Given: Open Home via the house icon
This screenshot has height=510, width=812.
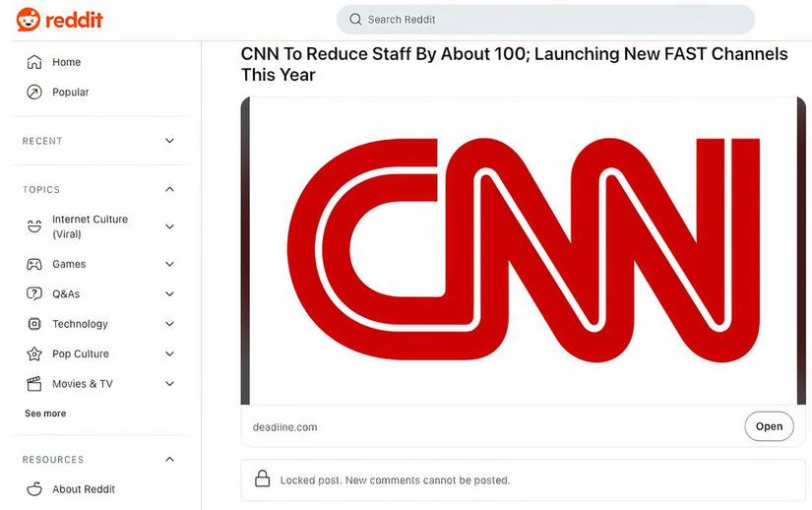Looking at the screenshot, I should pos(34,62).
